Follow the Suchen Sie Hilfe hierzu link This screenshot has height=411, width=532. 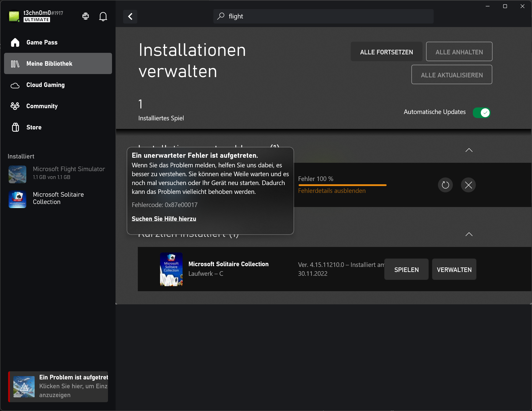coord(164,219)
